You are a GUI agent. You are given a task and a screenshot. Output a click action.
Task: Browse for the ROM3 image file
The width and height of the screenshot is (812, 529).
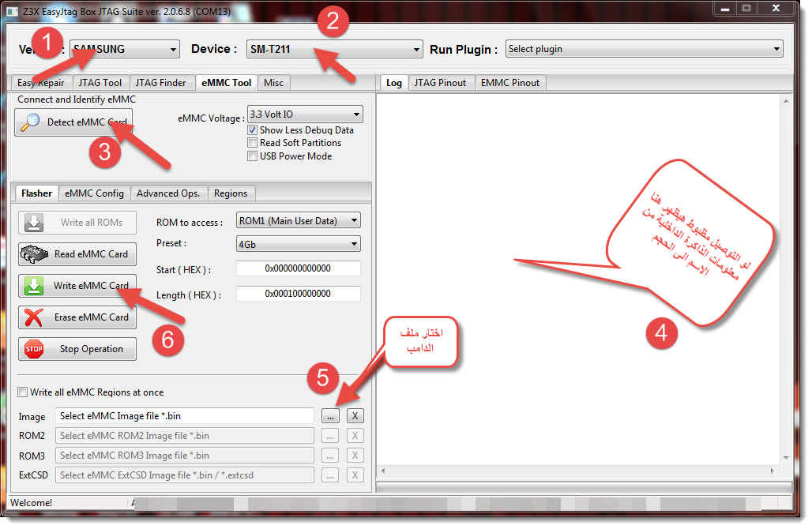pyautogui.click(x=330, y=455)
